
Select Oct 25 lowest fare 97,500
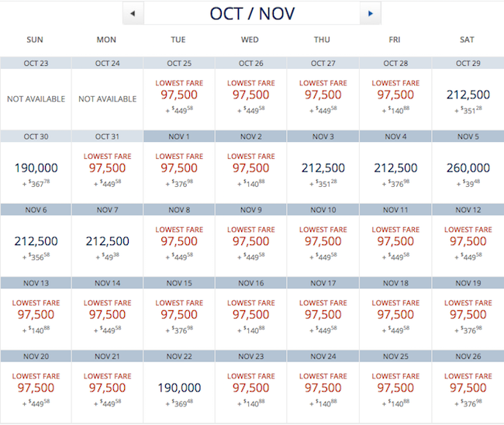[179, 99]
